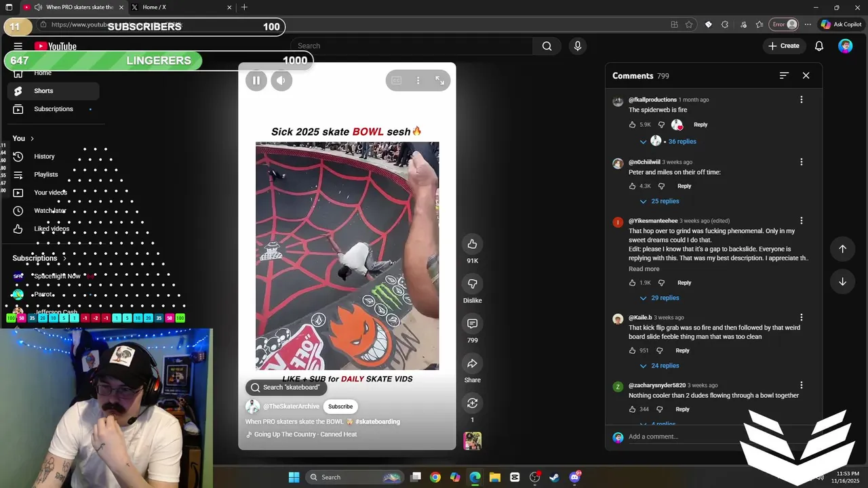Viewport: 868px width, 488px height.
Task: Open Chrome from the taskbar
Action: click(435, 477)
